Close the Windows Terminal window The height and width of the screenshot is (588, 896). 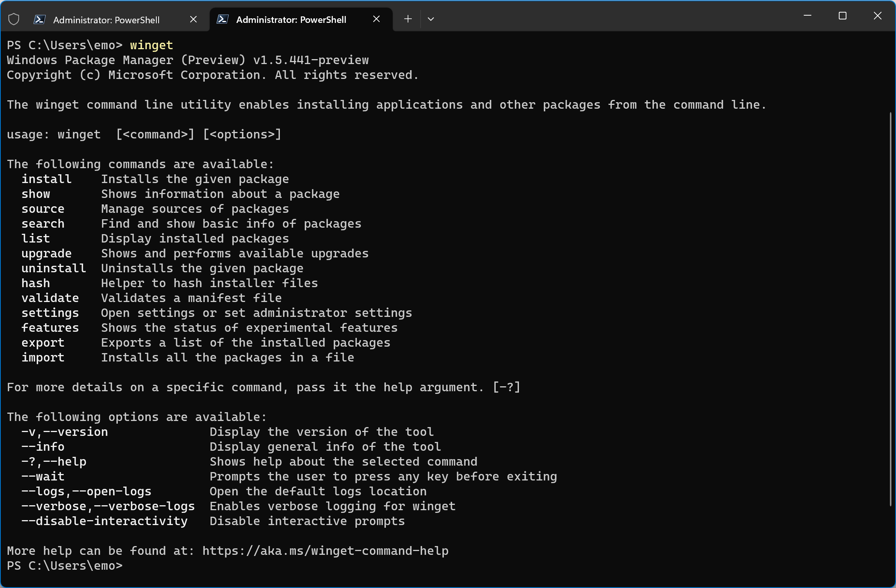tap(877, 16)
